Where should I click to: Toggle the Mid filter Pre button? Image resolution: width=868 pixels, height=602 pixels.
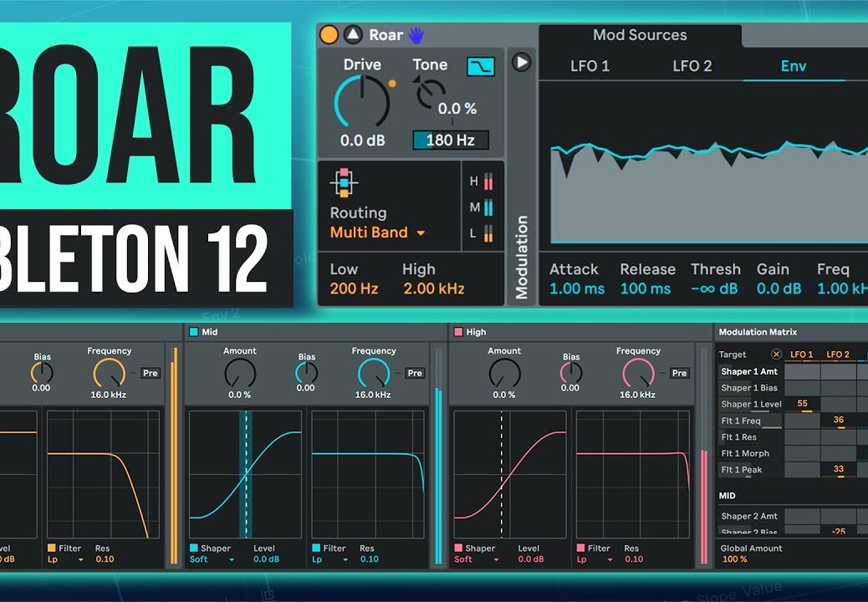(415, 373)
